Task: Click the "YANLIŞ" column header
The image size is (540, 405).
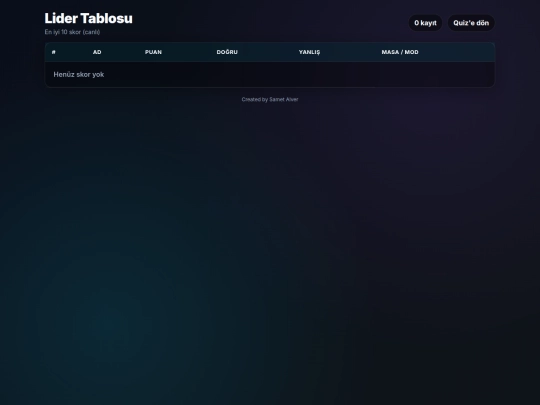Action: [309, 52]
